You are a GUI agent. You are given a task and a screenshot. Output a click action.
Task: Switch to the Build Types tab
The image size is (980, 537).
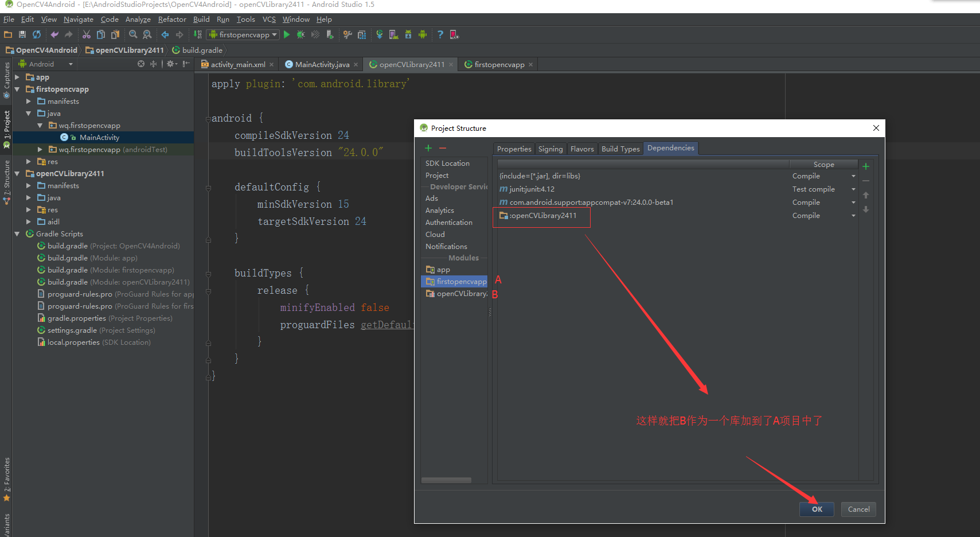click(x=620, y=149)
